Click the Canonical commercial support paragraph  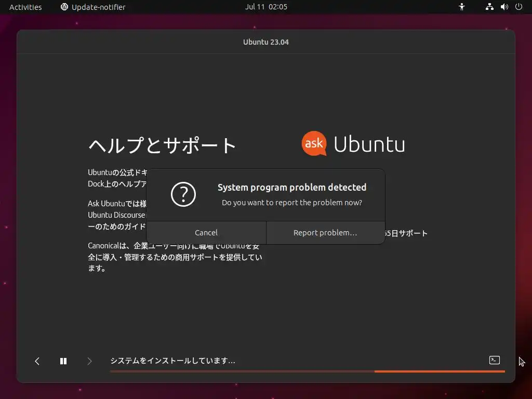click(175, 257)
